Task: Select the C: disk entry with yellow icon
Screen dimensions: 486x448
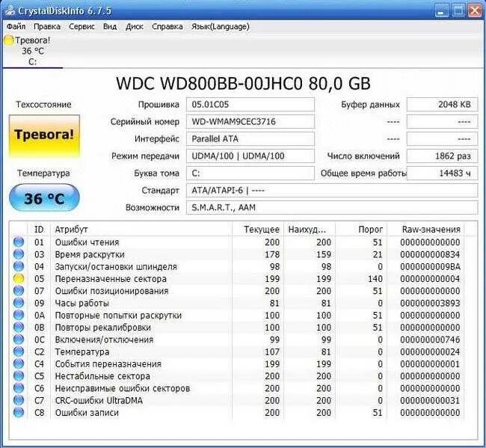Action: pos(32,51)
